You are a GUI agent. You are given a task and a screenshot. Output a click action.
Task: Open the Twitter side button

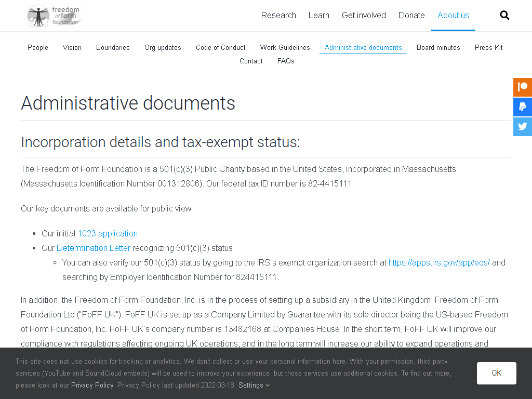tap(523, 127)
